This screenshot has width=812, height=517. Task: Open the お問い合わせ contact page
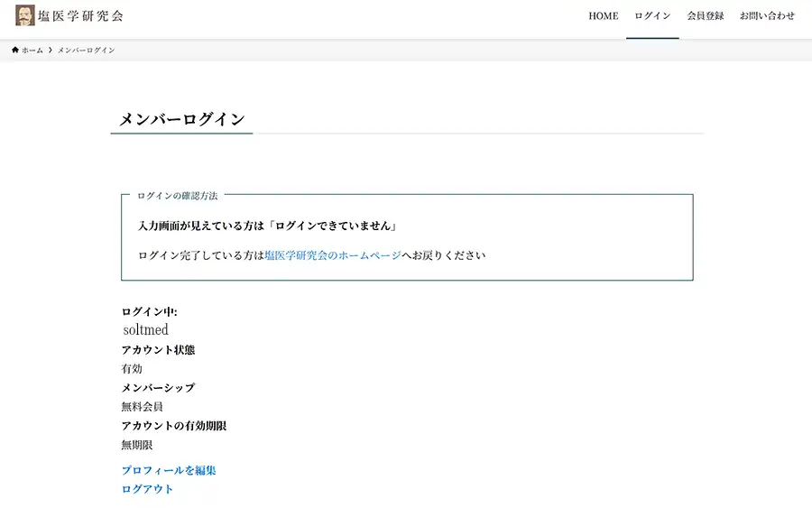pyautogui.click(x=768, y=16)
